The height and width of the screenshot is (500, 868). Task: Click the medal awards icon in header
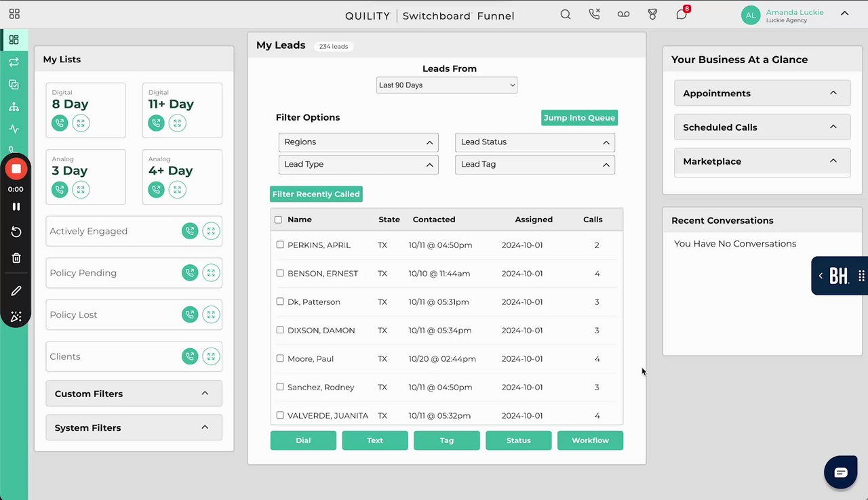[652, 14]
